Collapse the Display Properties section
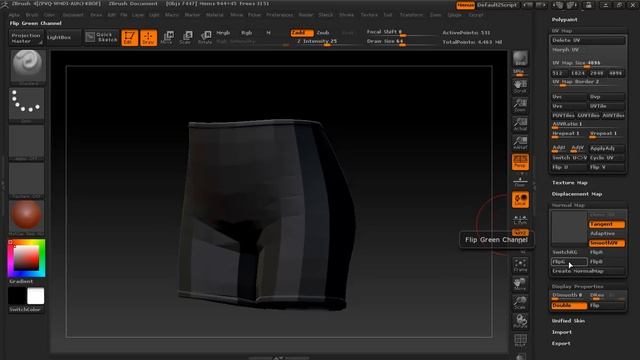 pyautogui.click(x=578, y=287)
